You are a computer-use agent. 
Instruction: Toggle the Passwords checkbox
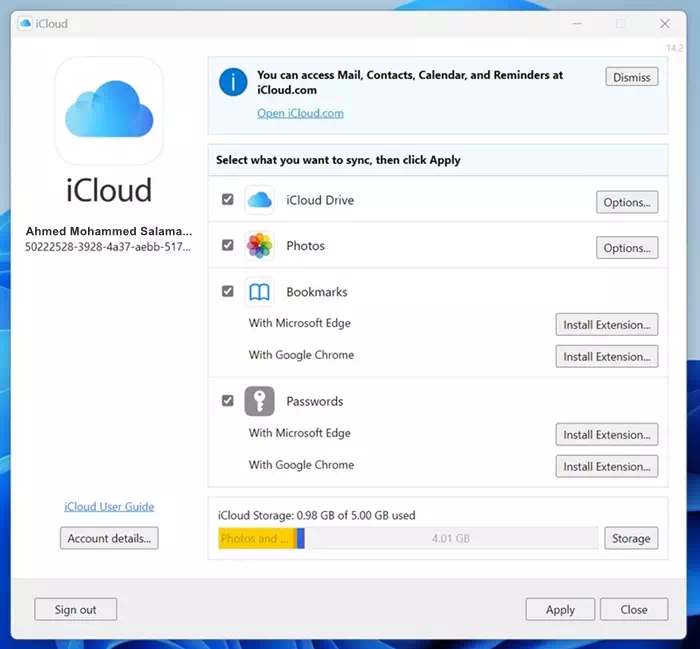coord(228,400)
